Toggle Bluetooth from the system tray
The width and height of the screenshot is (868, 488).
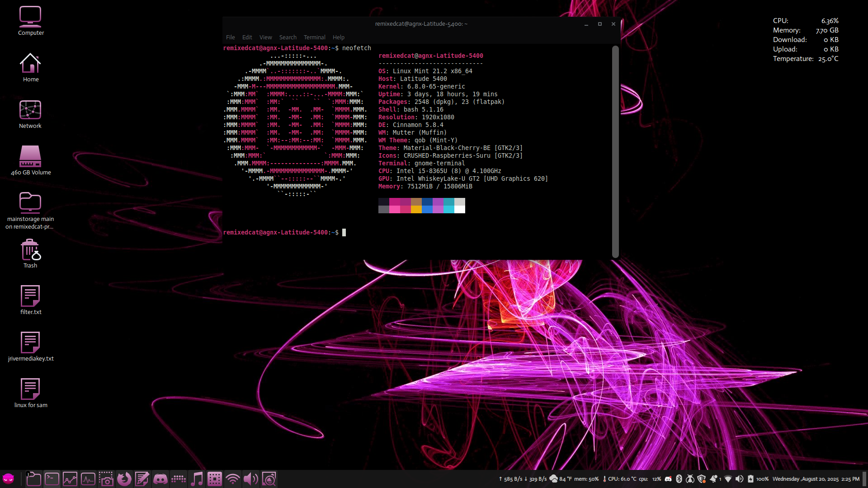click(x=679, y=479)
